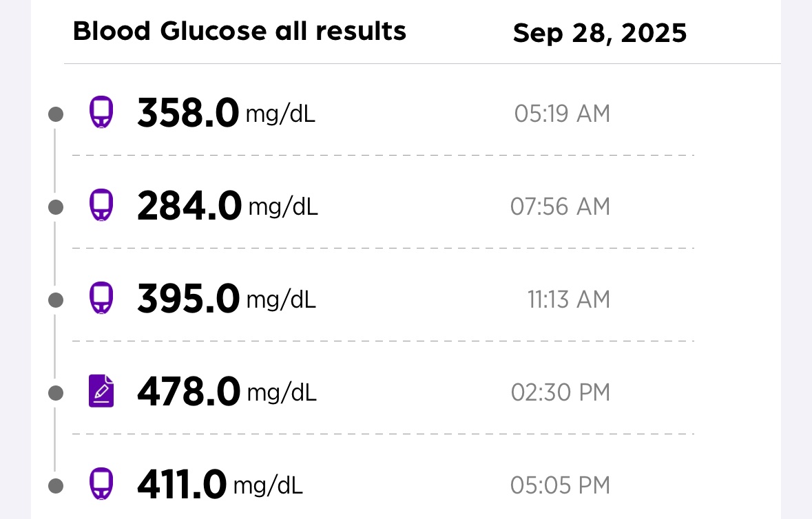Open the 284.0 mg/dL reading

pyautogui.click(x=227, y=206)
